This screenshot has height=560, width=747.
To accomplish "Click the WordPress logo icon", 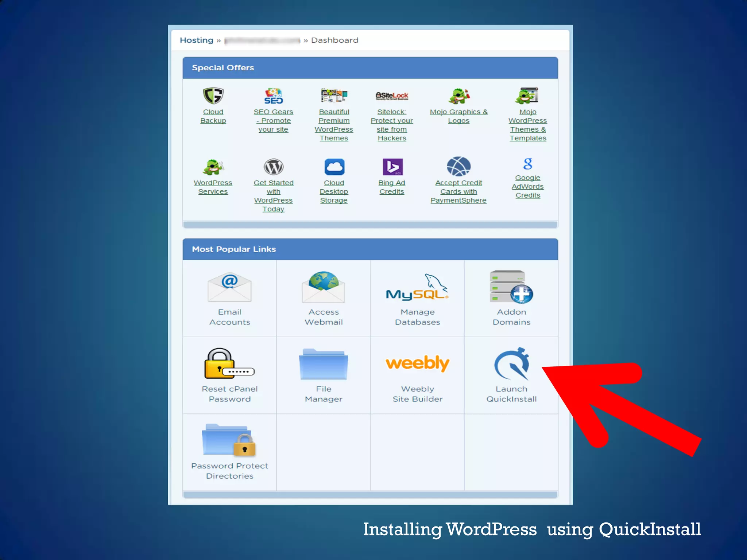I will [x=273, y=167].
